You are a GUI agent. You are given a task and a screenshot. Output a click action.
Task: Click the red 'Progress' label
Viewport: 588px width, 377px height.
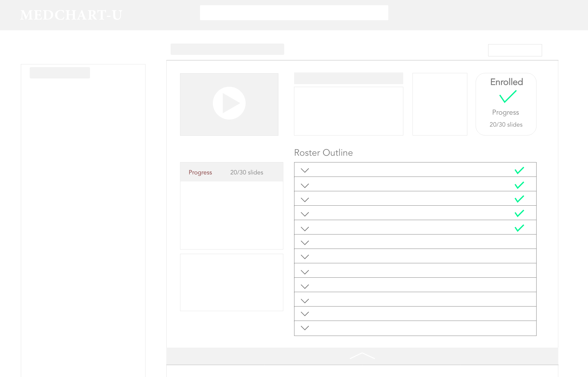(200, 173)
